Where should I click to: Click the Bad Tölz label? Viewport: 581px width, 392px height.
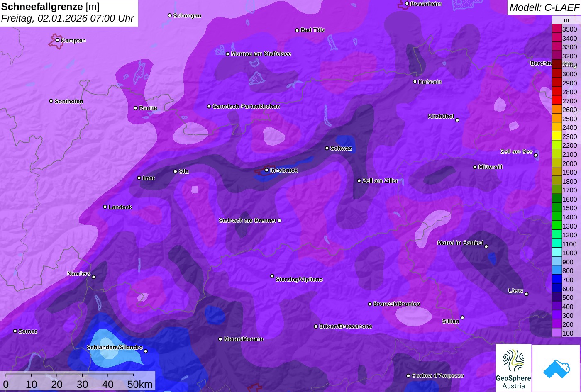[x=312, y=30]
